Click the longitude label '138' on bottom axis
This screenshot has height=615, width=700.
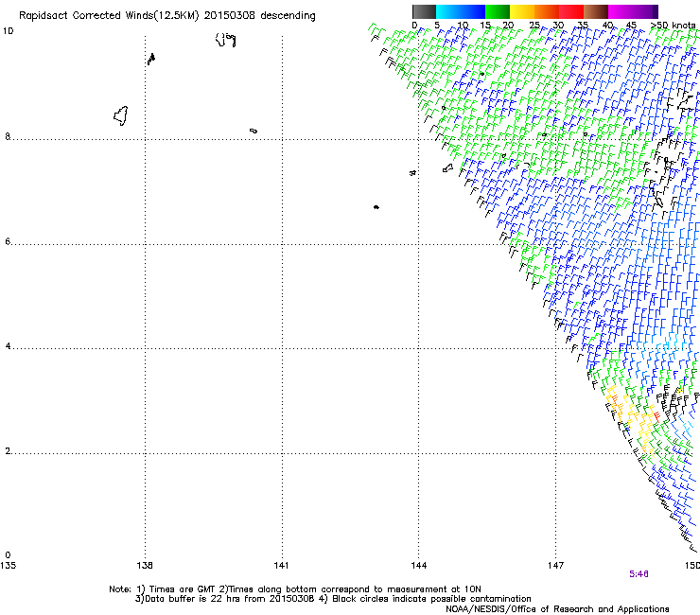pyautogui.click(x=145, y=566)
